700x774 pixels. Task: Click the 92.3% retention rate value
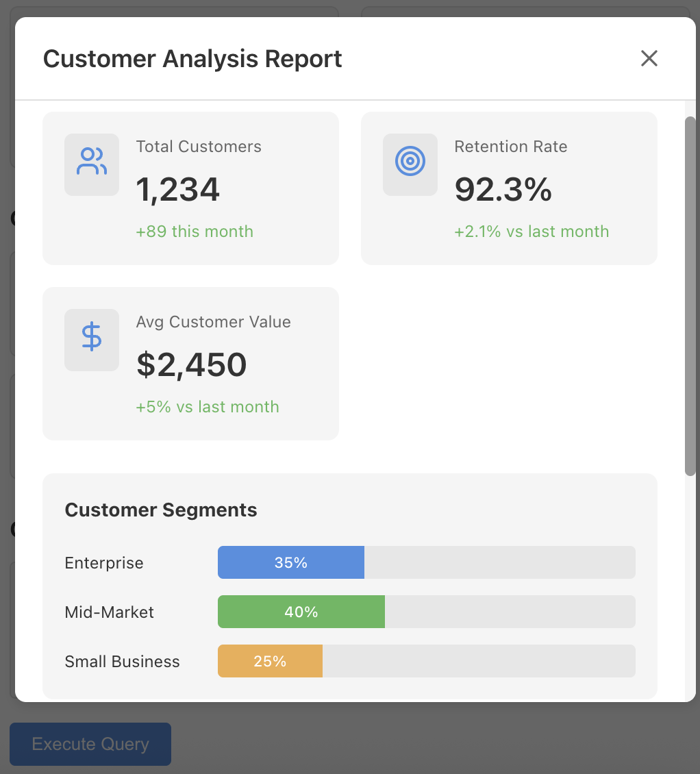503,190
